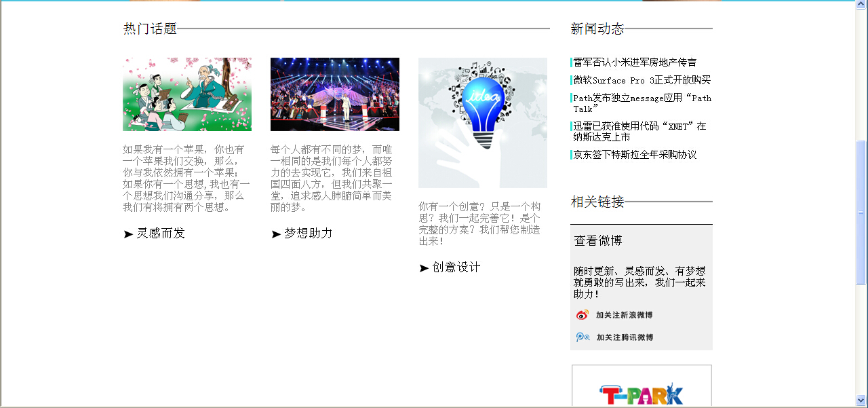This screenshot has height=408, width=868.
Task: Read news 微软Surface Pro 3正式开放购买
Action: pos(642,80)
